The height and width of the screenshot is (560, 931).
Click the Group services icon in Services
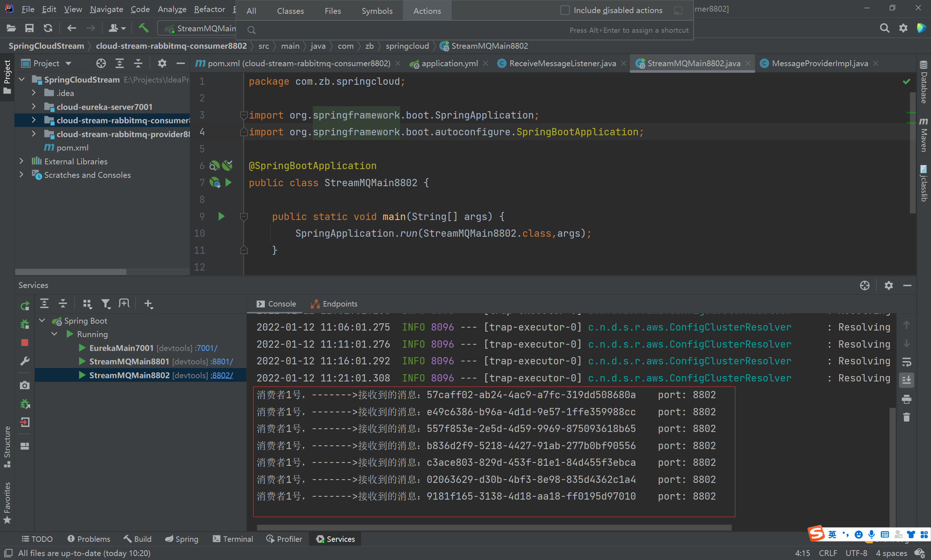[87, 303]
